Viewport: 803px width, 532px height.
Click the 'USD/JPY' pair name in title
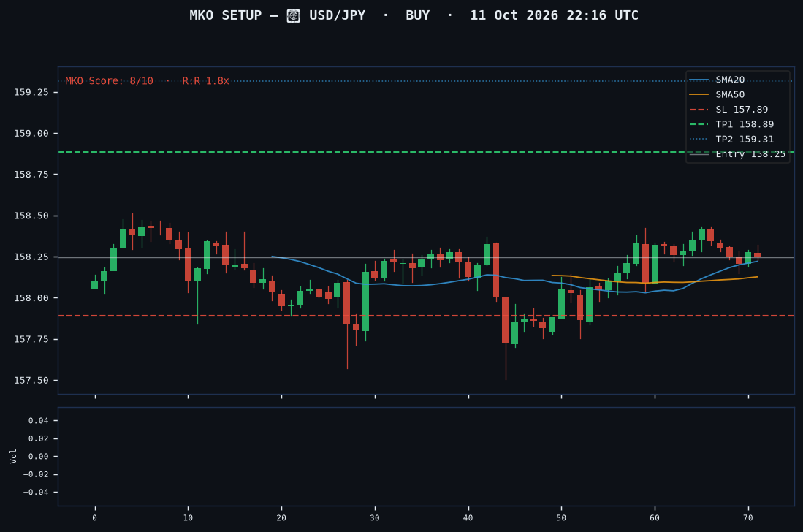tap(337, 15)
